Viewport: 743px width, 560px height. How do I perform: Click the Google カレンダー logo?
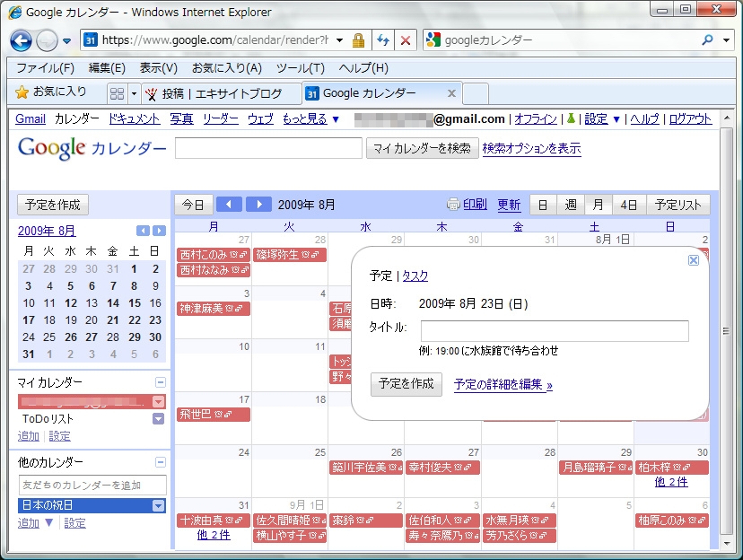(x=92, y=148)
